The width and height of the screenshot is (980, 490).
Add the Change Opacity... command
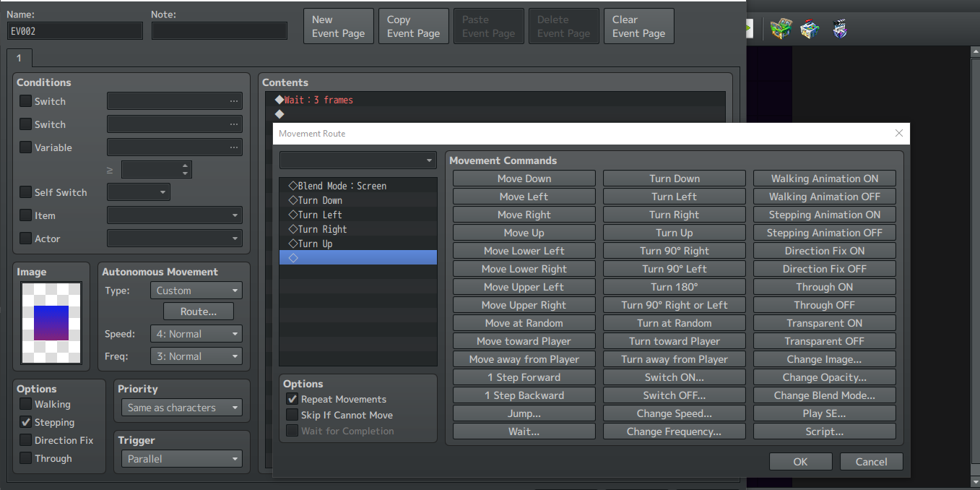825,377
